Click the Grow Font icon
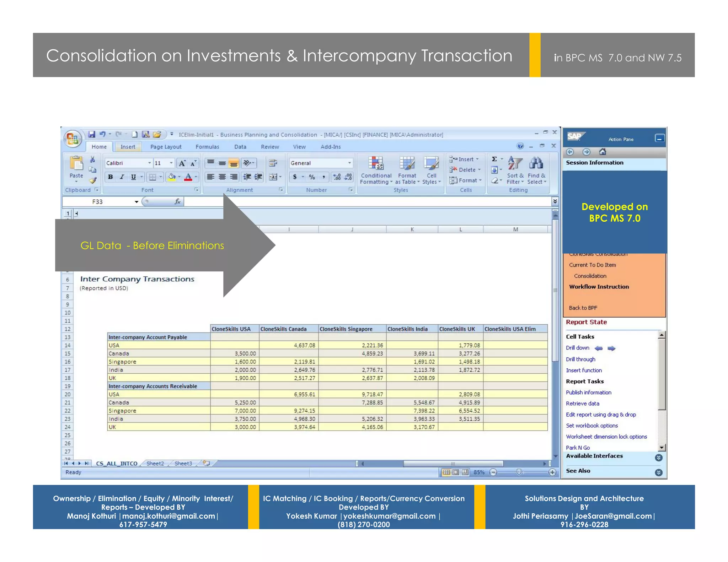The image size is (728, 562). coord(182,163)
